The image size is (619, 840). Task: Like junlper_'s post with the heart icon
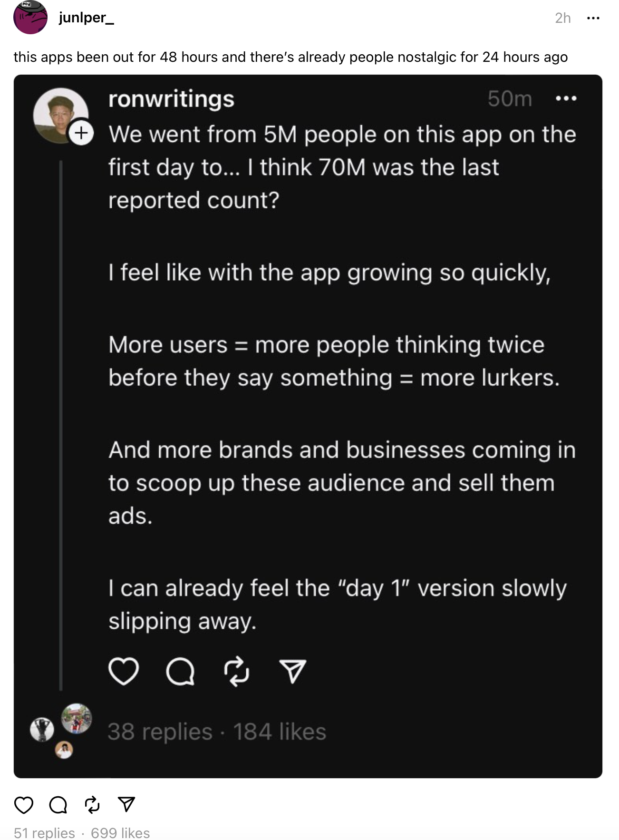(24, 805)
